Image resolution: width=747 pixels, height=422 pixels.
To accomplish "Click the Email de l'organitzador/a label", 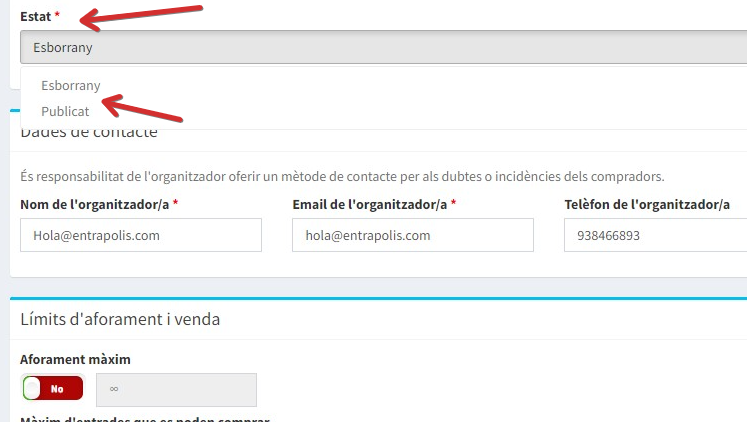I will click(370, 204).
